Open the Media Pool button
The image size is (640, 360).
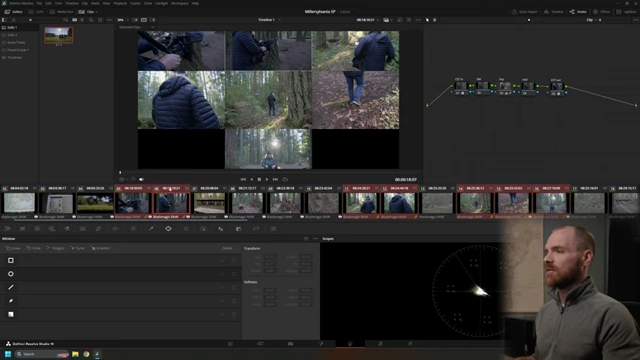pyautogui.click(x=62, y=12)
